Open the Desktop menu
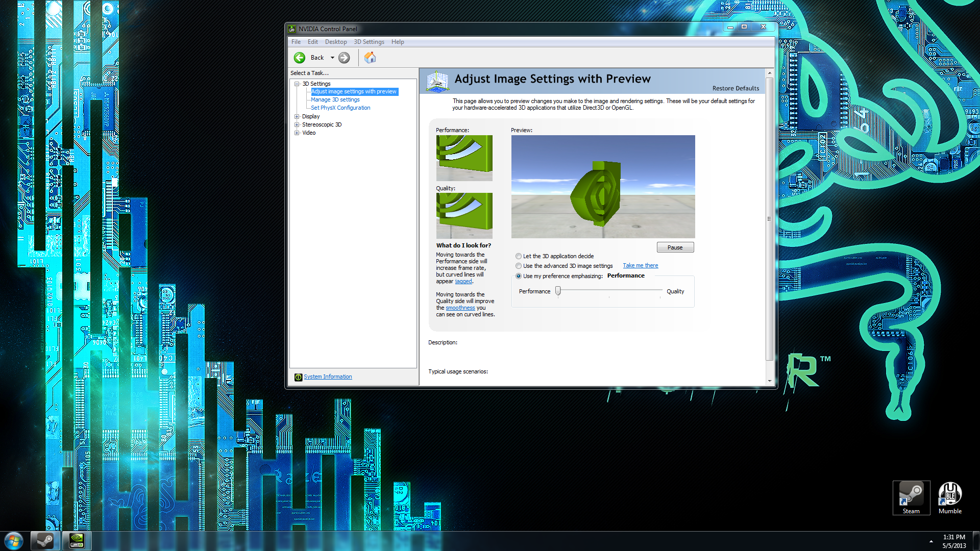The height and width of the screenshot is (551, 980). (335, 42)
